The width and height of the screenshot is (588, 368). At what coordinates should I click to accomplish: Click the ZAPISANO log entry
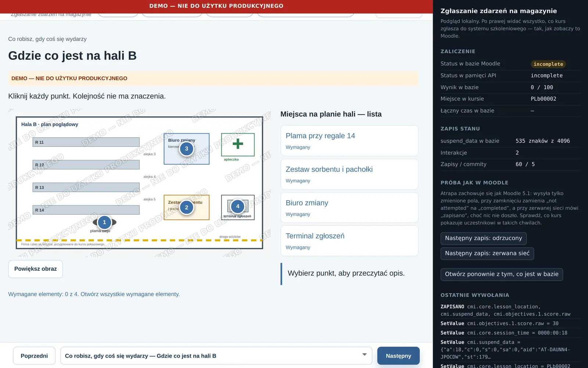[510, 310]
